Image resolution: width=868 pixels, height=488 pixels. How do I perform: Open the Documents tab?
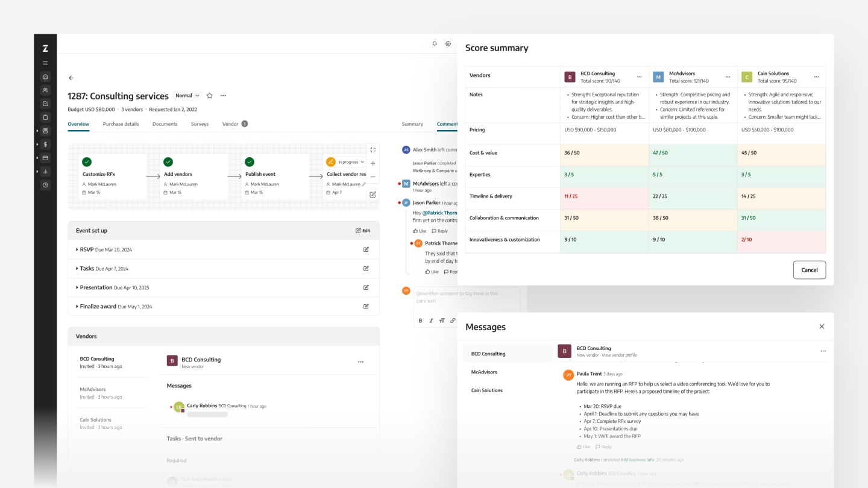pyautogui.click(x=166, y=124)
